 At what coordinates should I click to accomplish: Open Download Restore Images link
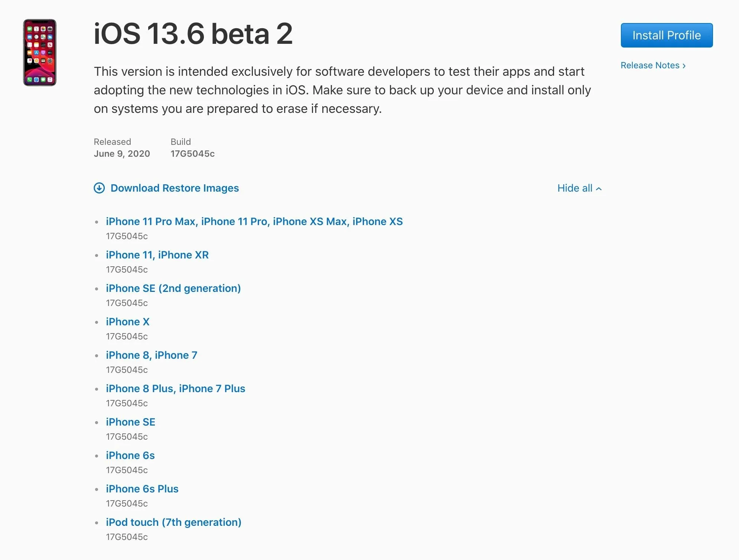coord(175,188)
